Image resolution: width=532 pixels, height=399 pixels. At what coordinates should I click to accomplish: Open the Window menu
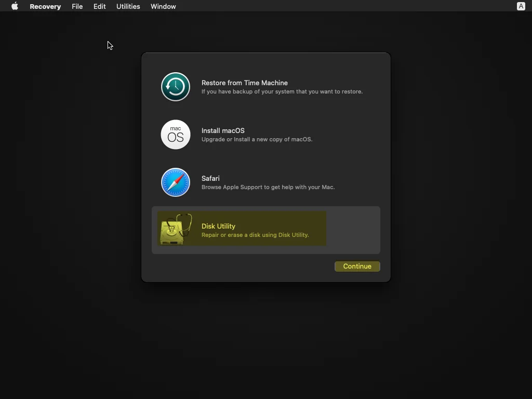[x=163, y=6]
